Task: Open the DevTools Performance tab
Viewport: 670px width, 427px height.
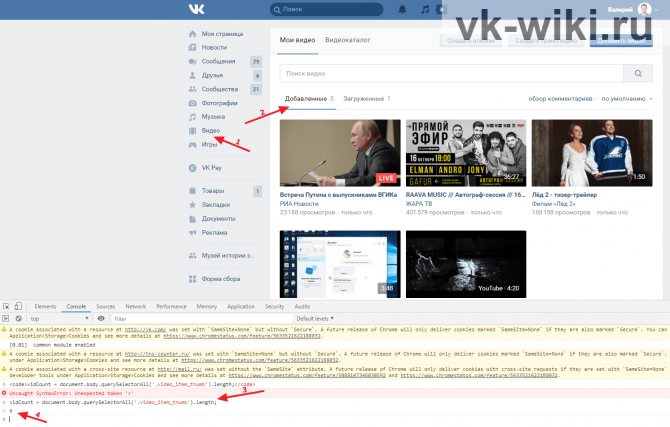Action: point(171,306)
